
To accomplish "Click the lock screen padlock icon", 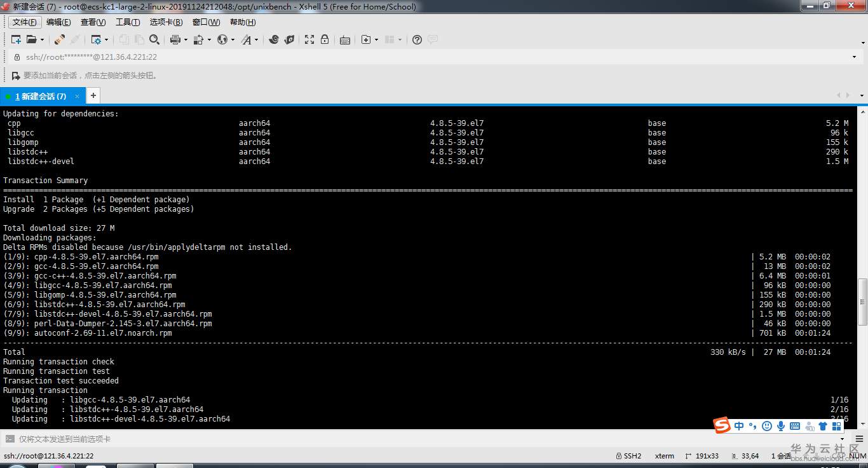I will pos(325,39).
